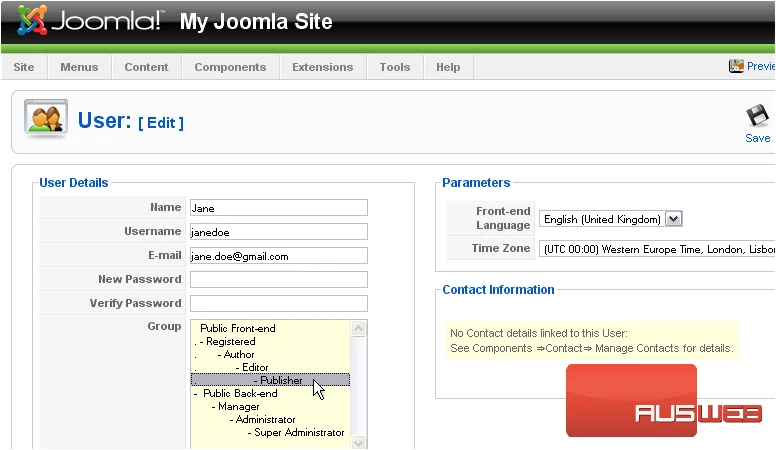Click the Joomla logo icon
776x450 pixels.
(x=32, y=21)
